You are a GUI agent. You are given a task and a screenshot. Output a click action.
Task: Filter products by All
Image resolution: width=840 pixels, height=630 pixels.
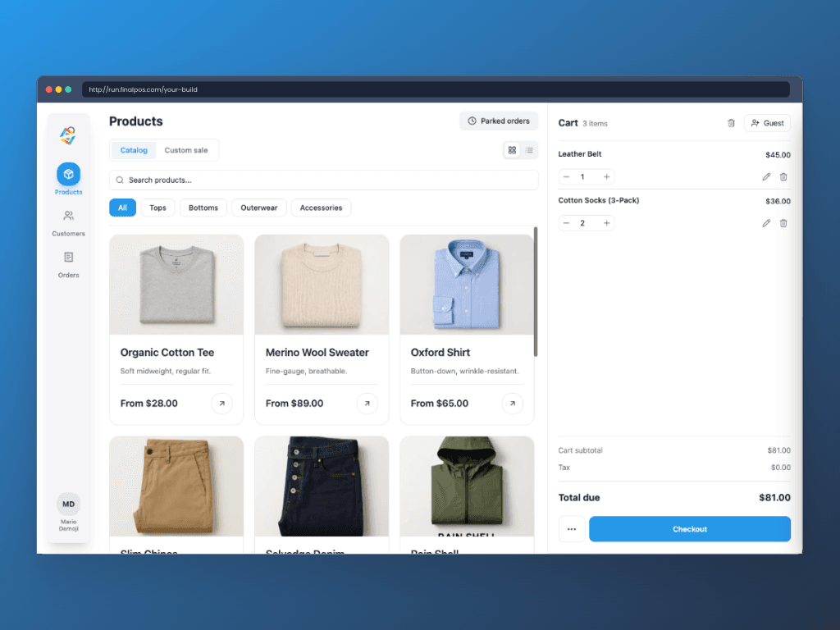[123, 208]
